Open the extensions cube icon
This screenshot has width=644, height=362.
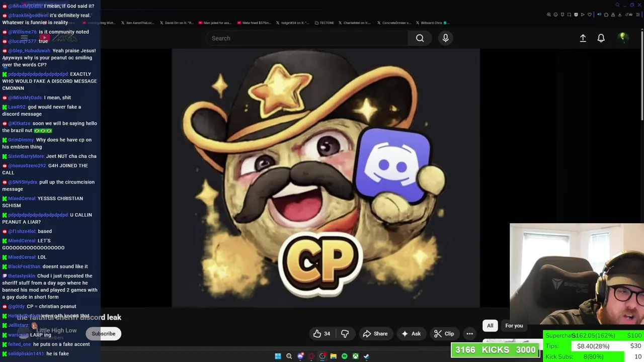606,15
